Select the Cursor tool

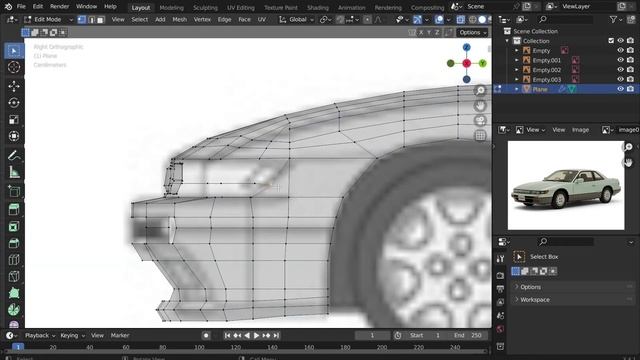pyautogui.click(x=14, y=67)
